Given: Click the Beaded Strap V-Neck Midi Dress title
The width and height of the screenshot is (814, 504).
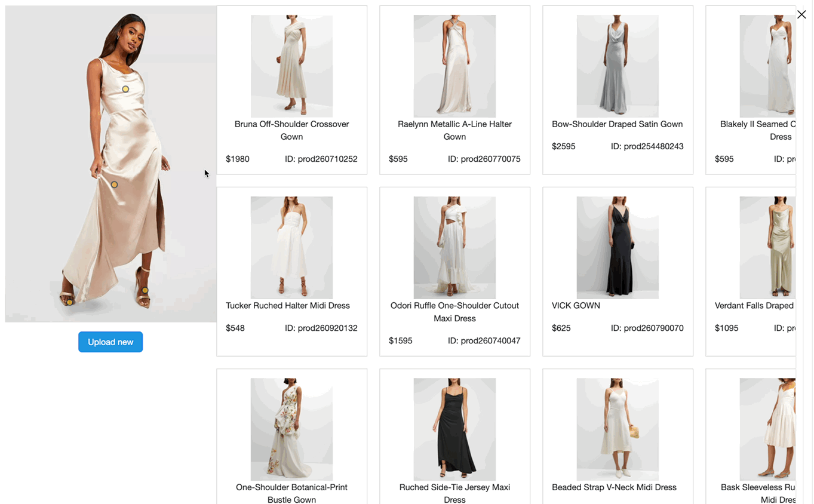Looking at the screenshot, I should click(x=614, y=487).
